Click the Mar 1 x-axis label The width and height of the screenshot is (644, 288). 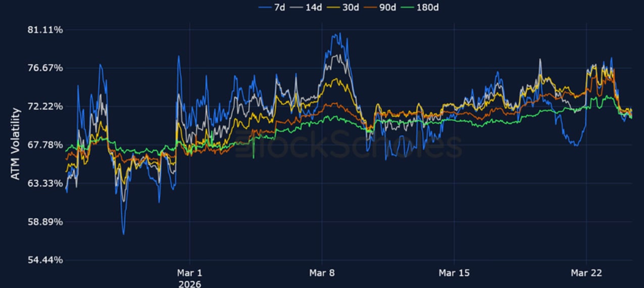tap(189, 273)
